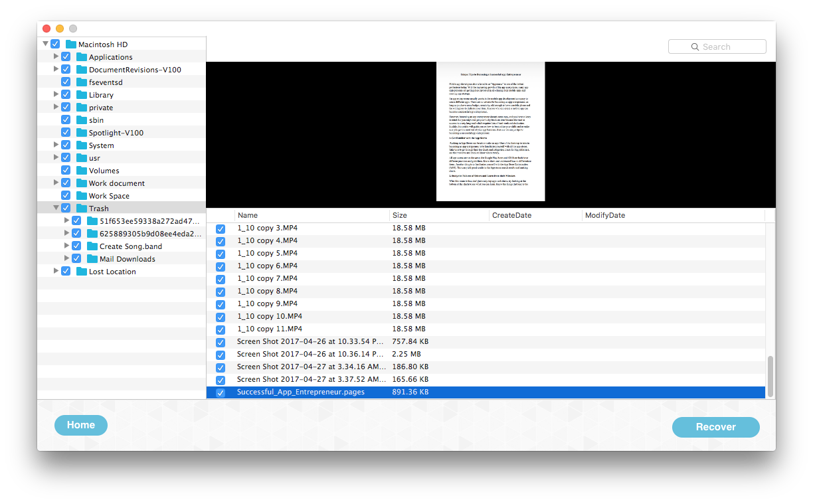Sort files by Size column

click(x=439, y=215)
